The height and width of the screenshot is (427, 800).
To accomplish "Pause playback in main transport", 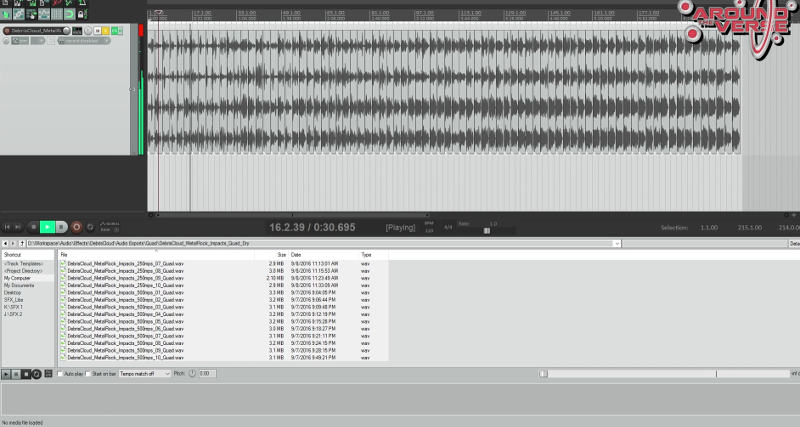I will click(61, 227).
